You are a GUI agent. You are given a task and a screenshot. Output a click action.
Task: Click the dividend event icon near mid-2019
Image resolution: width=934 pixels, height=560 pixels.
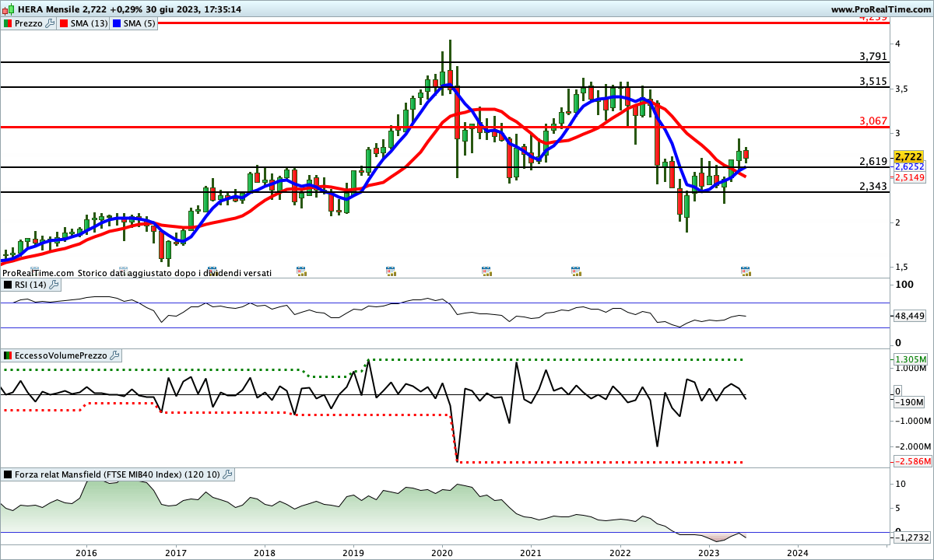392,271
